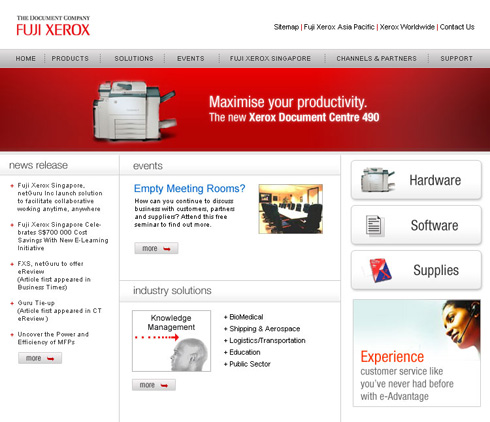Read the S$700 000 Cost Savings news
Viewport: 490px width, 422px height.
63,236
